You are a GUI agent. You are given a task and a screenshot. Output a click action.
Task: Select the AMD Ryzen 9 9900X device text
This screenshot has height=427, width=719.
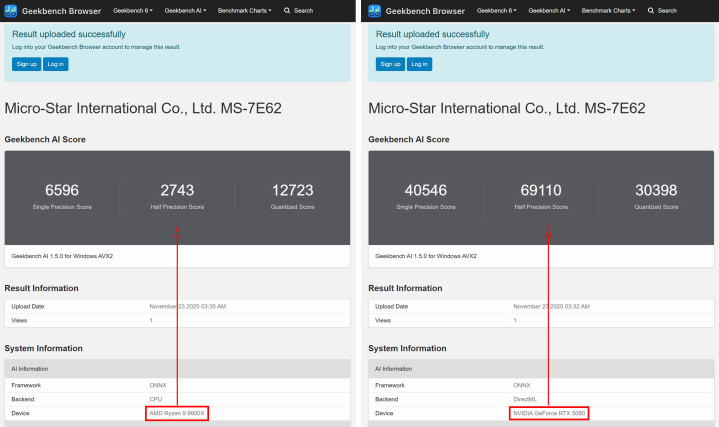[177, 413]
